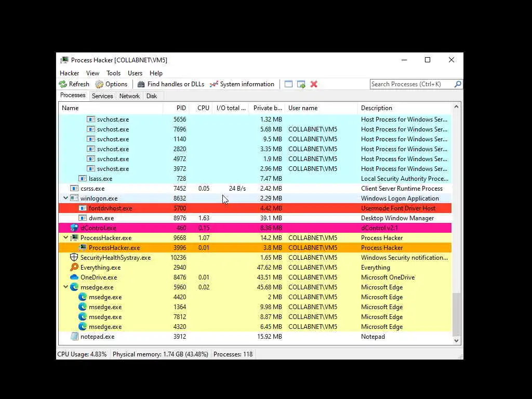Select the Processes tab
The width and height of the screenshot is (532, 399).
(73, 96)
